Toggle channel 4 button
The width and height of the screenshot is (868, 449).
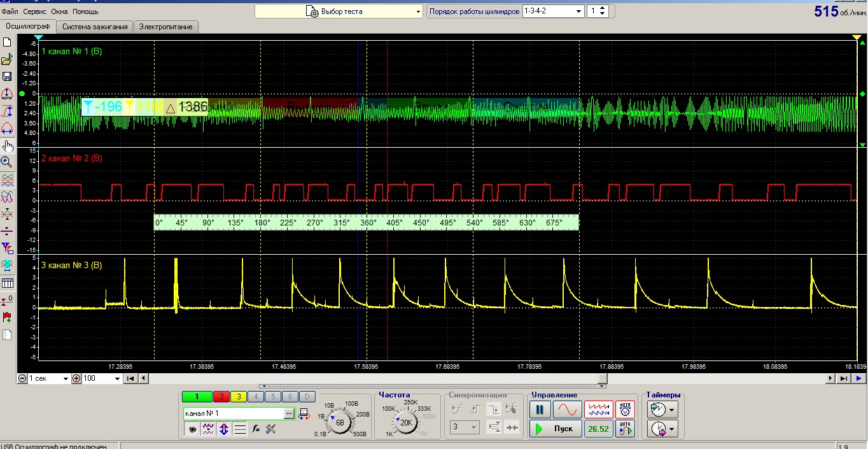[255, 397]
